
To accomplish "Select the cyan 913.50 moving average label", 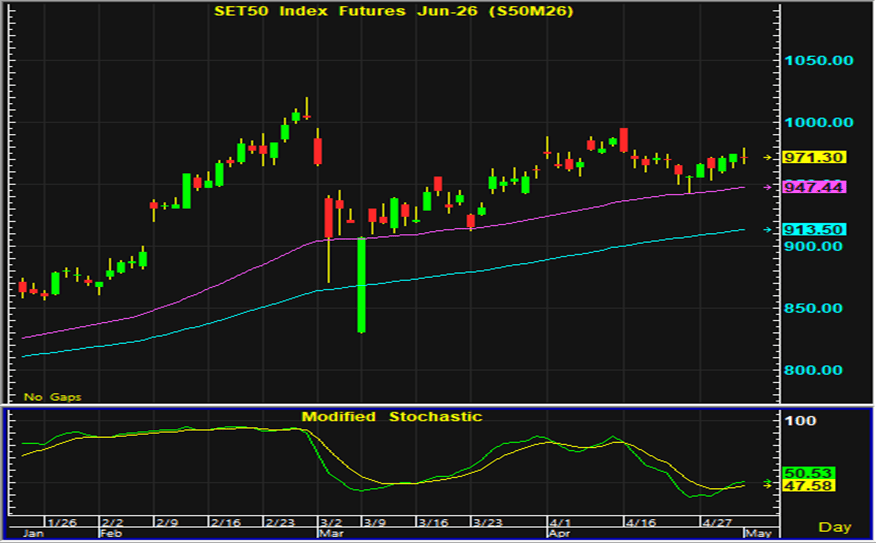I will pos(815,230).
